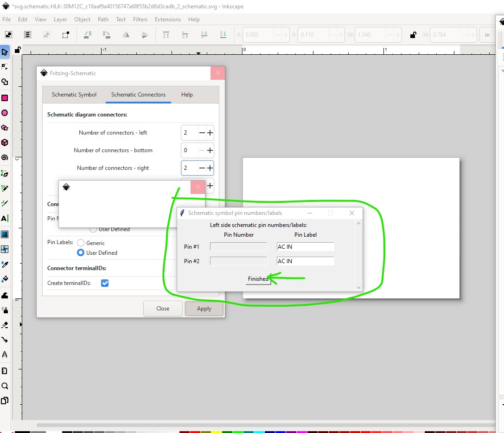Image resolution: width=504 pixels, height=433 pixels.
Task: Select the Dropper color picker tool
Action: click(x=5, y=265)
